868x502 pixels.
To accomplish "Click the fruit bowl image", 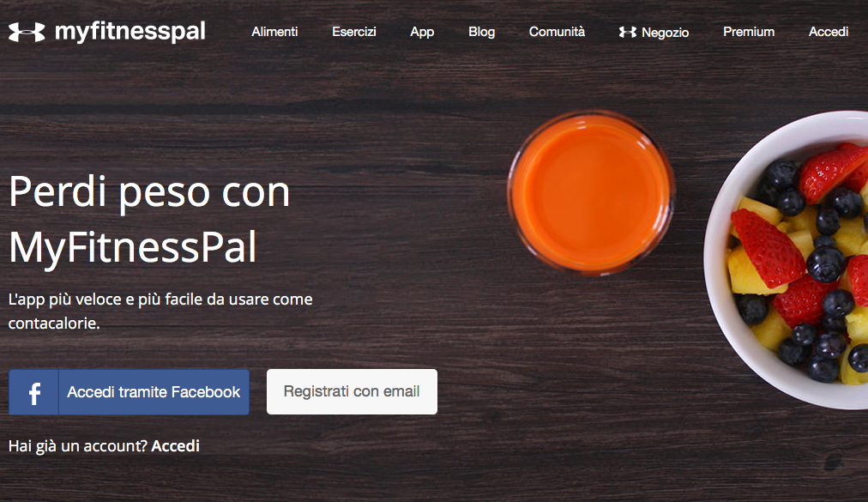I will (x=786, y=259).
